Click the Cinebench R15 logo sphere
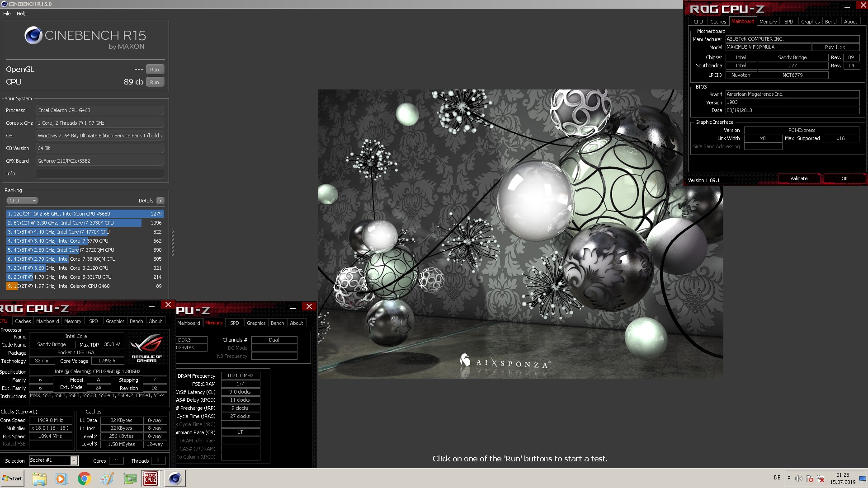The image size is (868, 488). (x=33, y=35)
